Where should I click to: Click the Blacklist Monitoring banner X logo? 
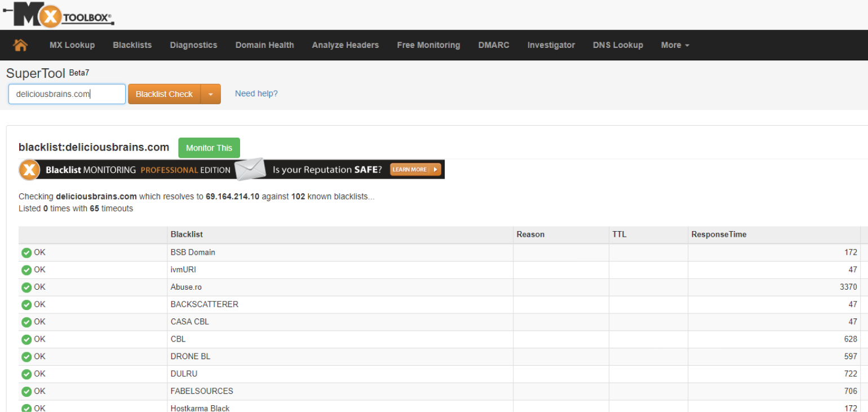pyautogui.click(x=29, y=170)
